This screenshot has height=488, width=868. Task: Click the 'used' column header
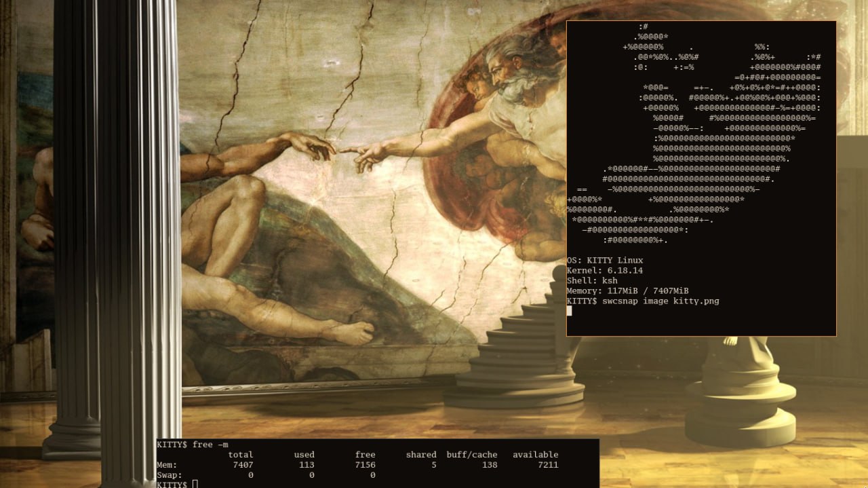point(304,455)
